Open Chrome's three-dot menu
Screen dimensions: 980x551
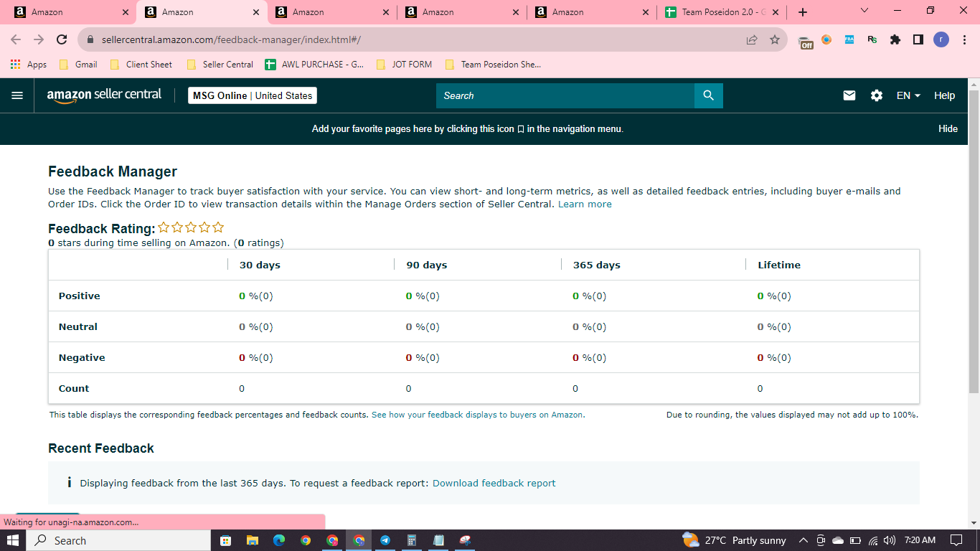point(963,39)
